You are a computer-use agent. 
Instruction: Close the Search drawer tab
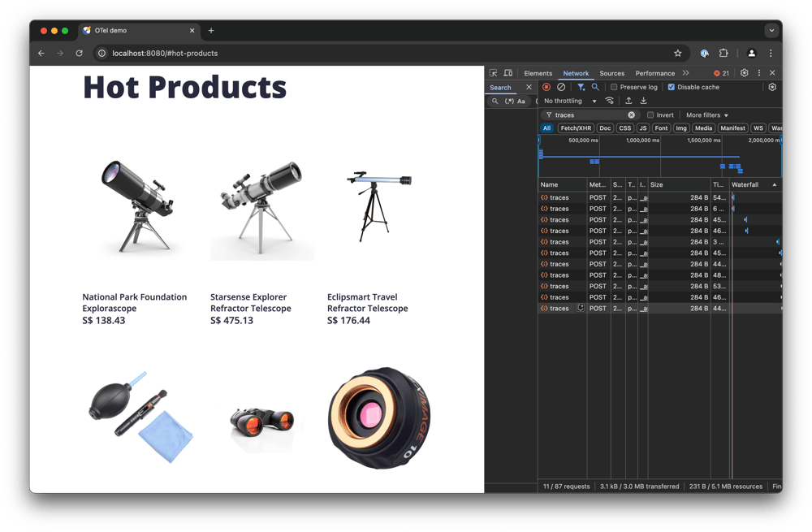point(529,87)
